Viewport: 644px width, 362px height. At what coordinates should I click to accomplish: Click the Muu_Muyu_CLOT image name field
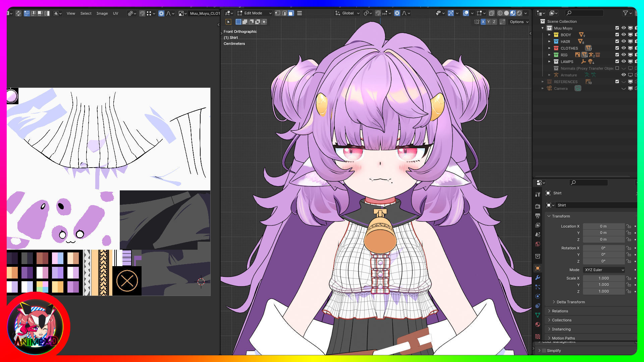tap(204, 13)
